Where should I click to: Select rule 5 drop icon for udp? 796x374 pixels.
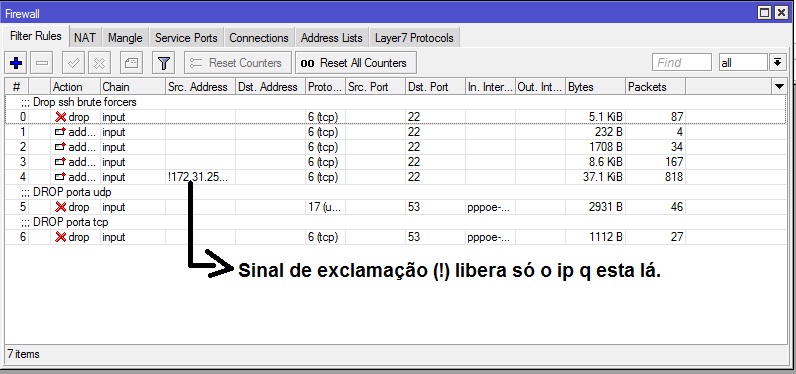pos(60,207)
